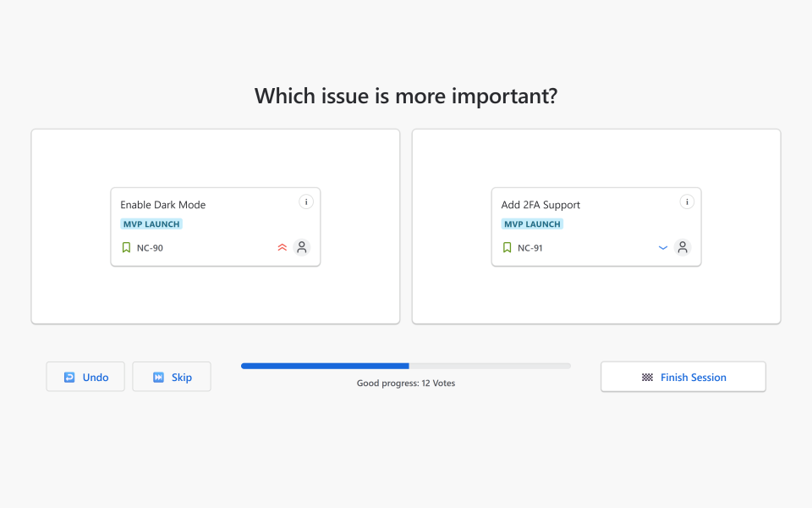Click the 'Enable Dark Mode' title text
This screenshot has height=508, width=812.
click(163, 205)
